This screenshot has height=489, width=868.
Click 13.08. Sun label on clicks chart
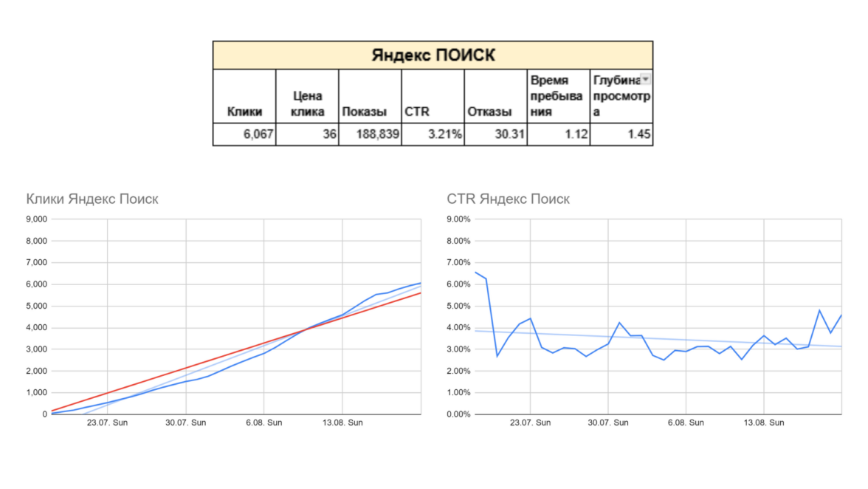(342, 423)
